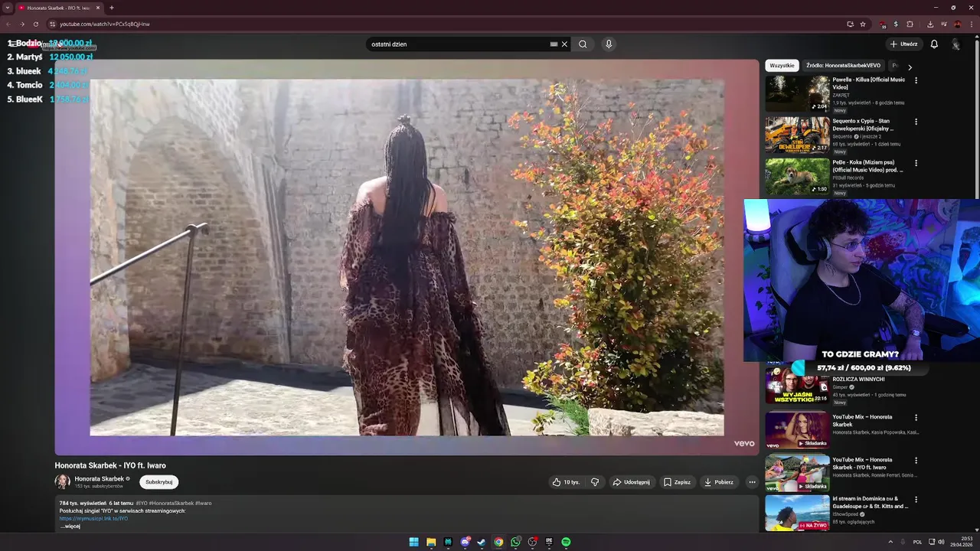
Task: Click the search magnifier button
Action: click(583, 44)
